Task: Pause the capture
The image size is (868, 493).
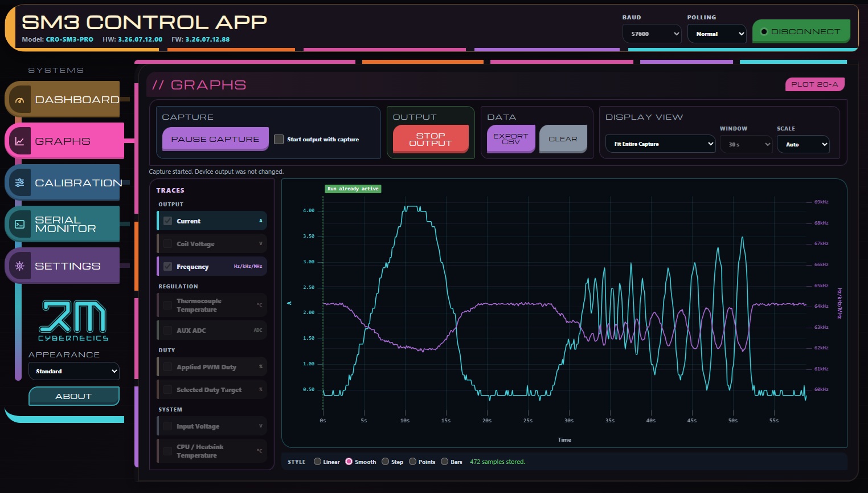Action: (x=215, y=139)
